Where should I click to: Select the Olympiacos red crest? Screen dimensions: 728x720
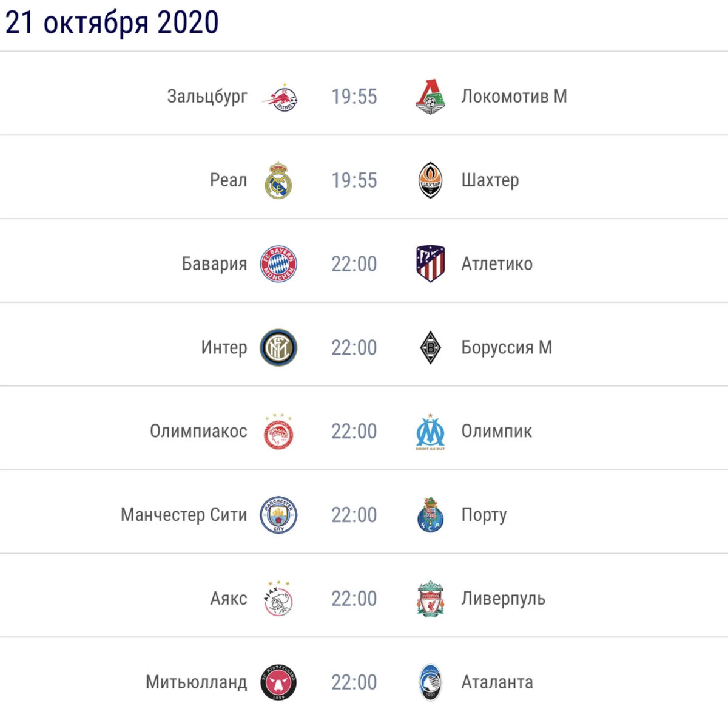tap(279, 432)
